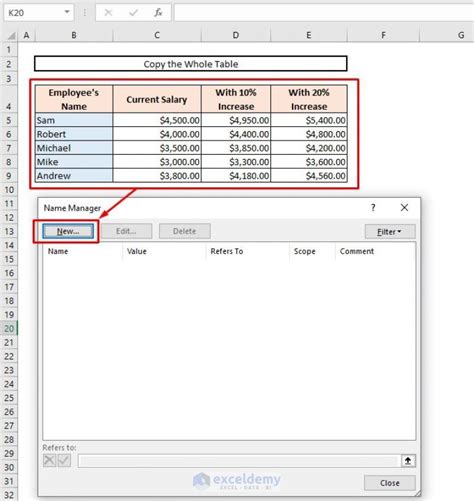The image size is (474, 501).
Task: Select row 1 header
Action: (x=9, y=50)
